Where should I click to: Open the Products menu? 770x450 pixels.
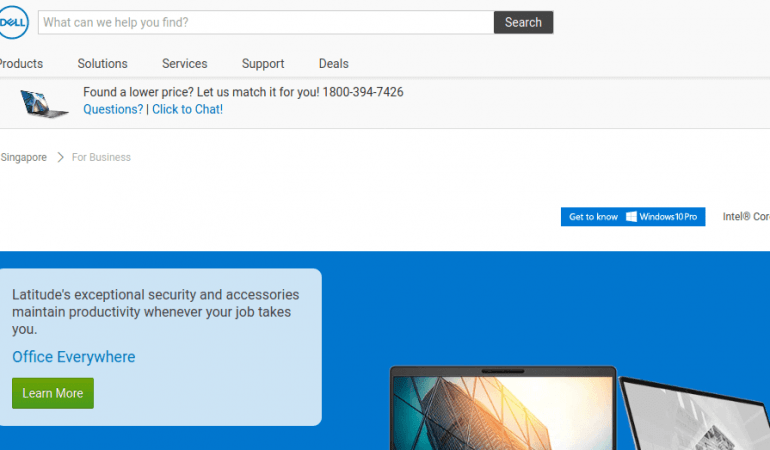pos(21,64)
